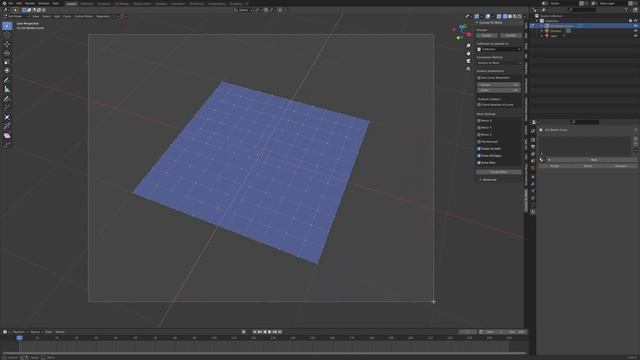Image resolution: width=640 pixels, height=360 pixels.
Task: Open the File menu
Action: [x=11, y=3]
